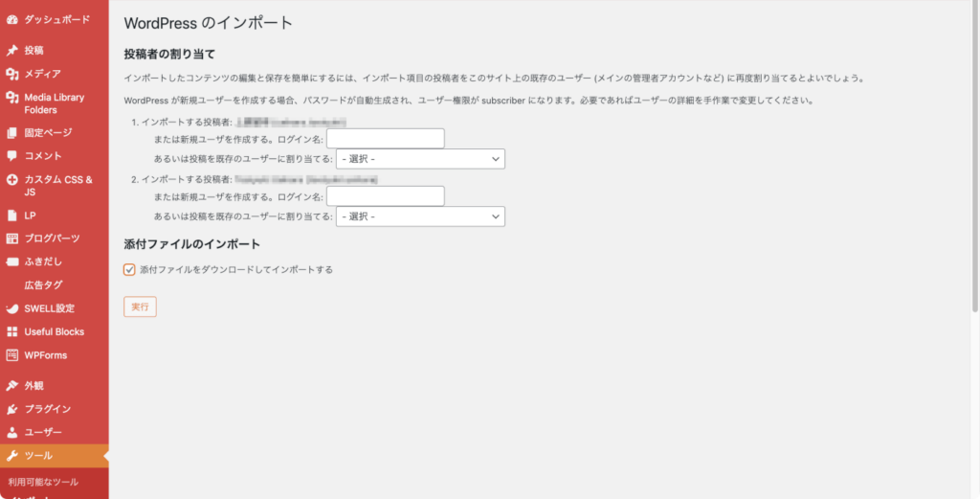Click the plus icon beside カスタム CSS & JS
Screen dimensions: 980x499
[11, 179]
